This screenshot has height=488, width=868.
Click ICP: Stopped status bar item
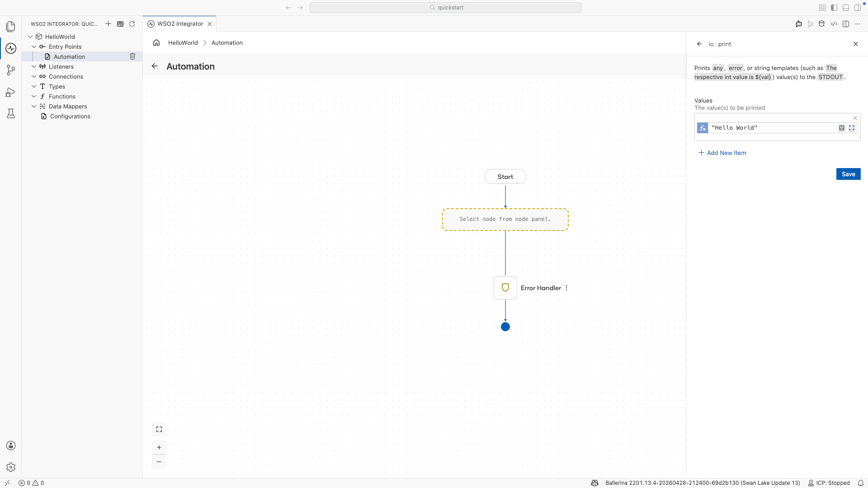pos(829,483)
